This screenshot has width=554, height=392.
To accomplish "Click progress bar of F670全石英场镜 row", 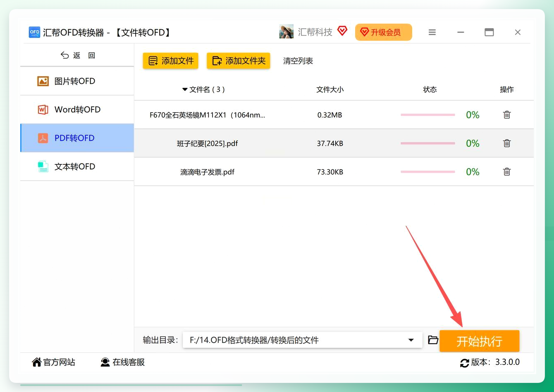I will 428,115.
